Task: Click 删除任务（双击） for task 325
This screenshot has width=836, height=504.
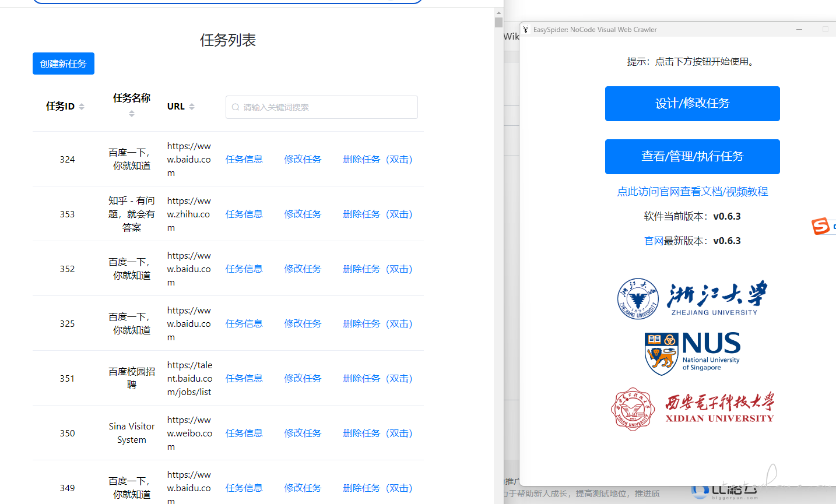Action: [378, 323]
